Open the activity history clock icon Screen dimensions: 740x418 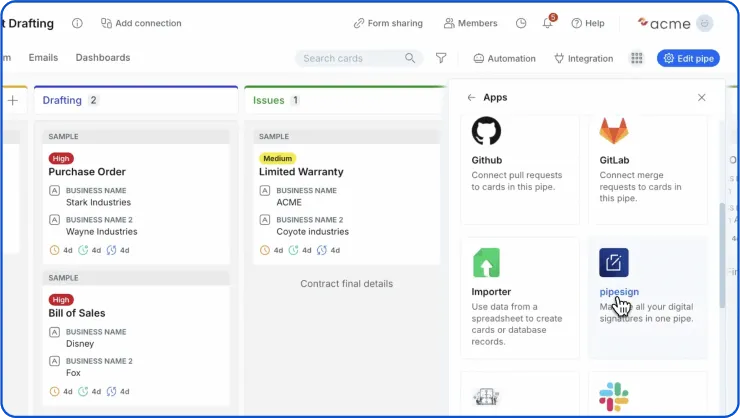[521, 23]
